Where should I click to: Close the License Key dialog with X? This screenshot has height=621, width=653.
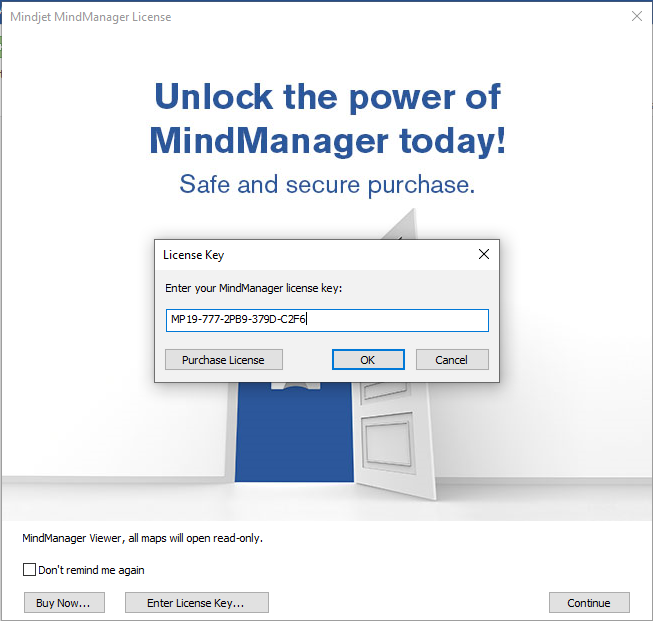pos(484,254)
